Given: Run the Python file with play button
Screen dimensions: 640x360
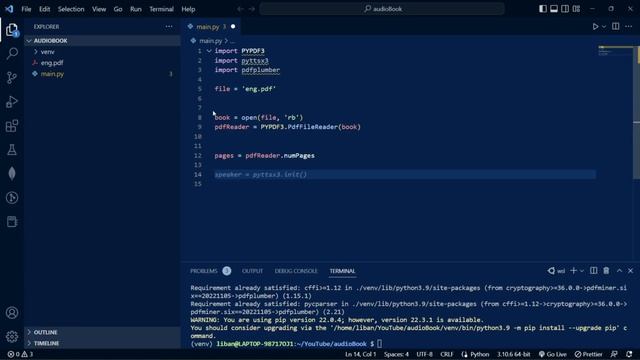Looking at the screenshot, I should pos(595,27).
